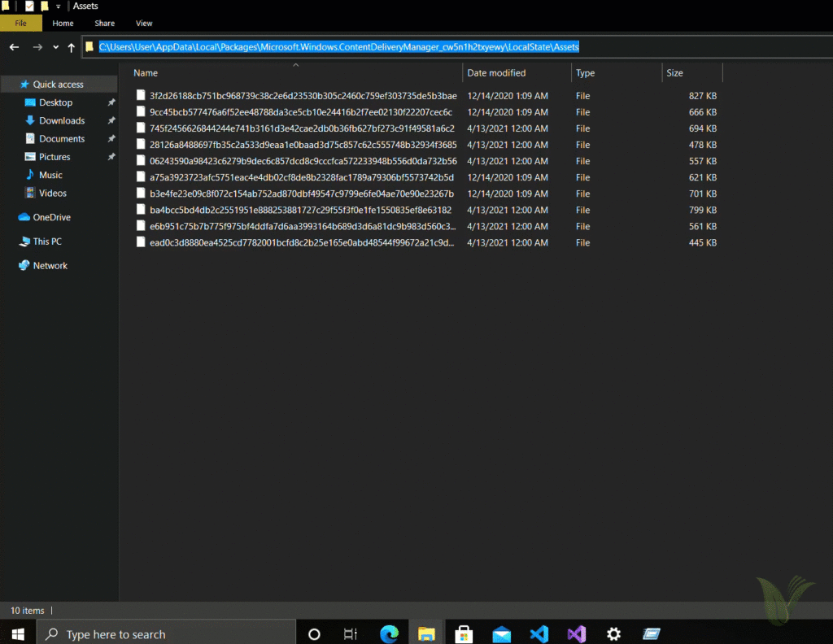Open Settings gear on the taskbar
833x644 pixels.
(x=613, y=634)
